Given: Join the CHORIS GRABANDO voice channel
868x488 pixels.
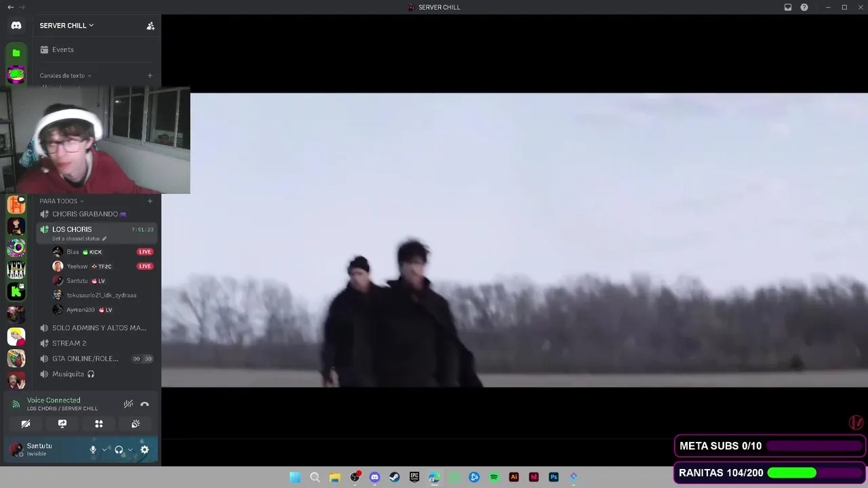Looking at the screenshot, I should tap(96, 214).
